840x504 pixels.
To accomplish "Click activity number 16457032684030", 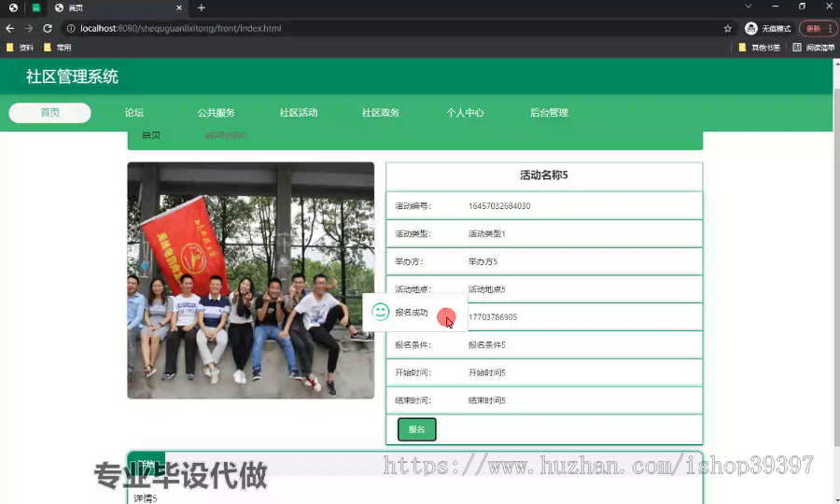I will tap(499, 206).
